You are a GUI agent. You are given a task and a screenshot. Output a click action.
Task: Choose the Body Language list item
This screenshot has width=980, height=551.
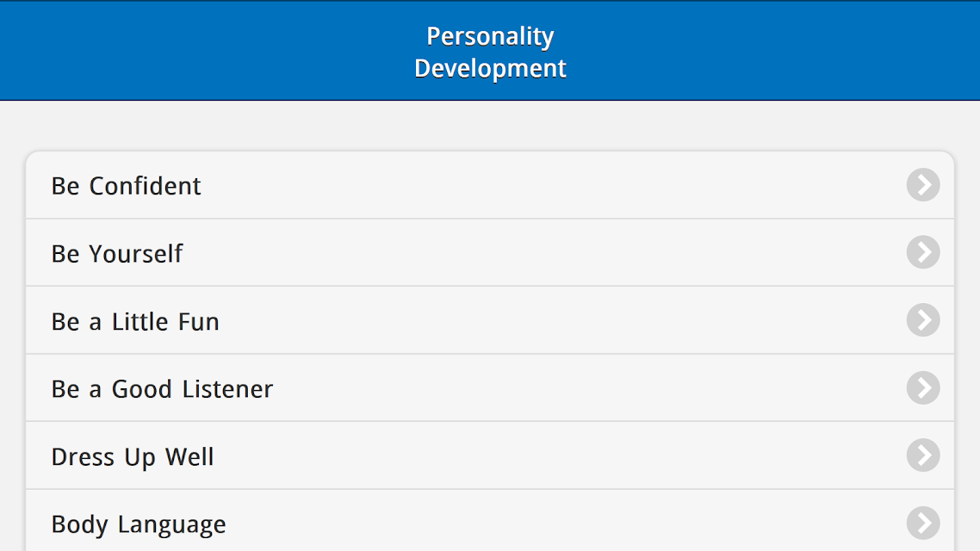(x=490, y=520)
